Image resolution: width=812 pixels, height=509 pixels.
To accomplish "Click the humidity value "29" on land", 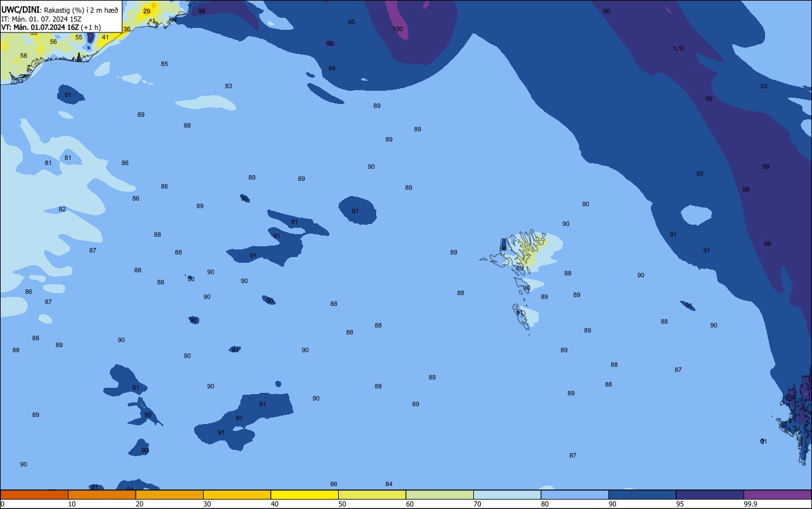I will click(147, 11).
